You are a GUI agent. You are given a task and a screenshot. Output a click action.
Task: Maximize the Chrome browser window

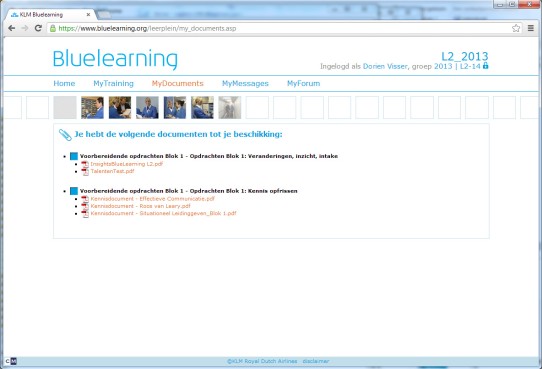512,4
